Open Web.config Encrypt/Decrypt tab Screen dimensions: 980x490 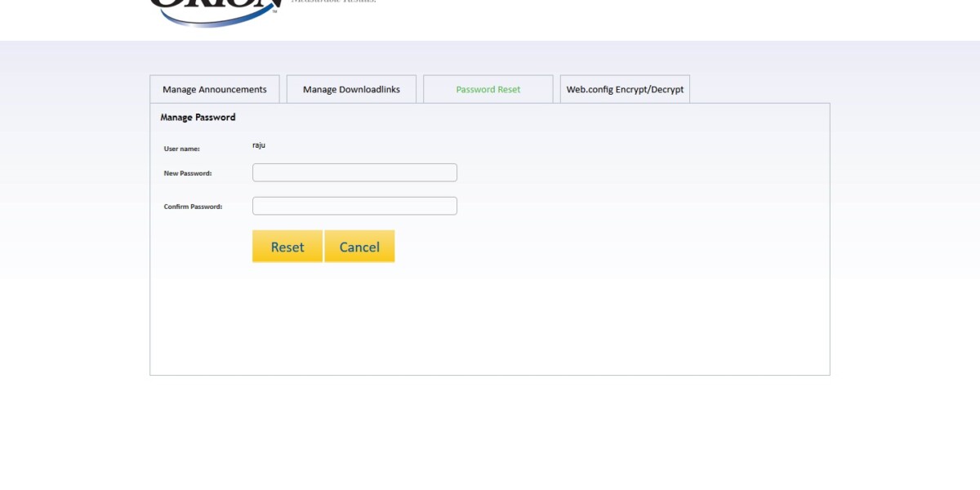[625, 90]
